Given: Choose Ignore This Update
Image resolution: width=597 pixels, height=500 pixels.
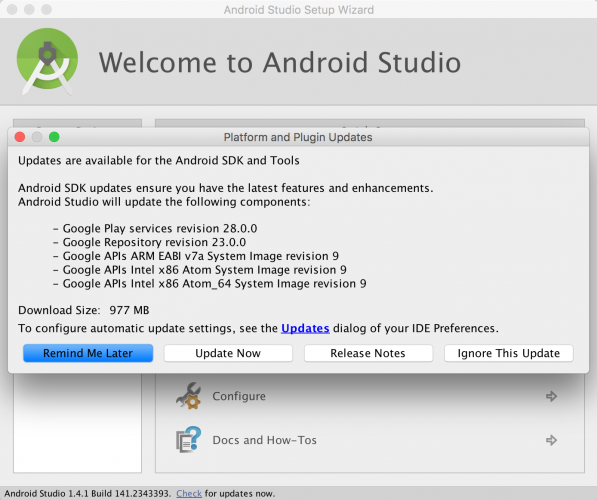Looking at the screenshot, I should pyautogui.click(x=509, y=353).
